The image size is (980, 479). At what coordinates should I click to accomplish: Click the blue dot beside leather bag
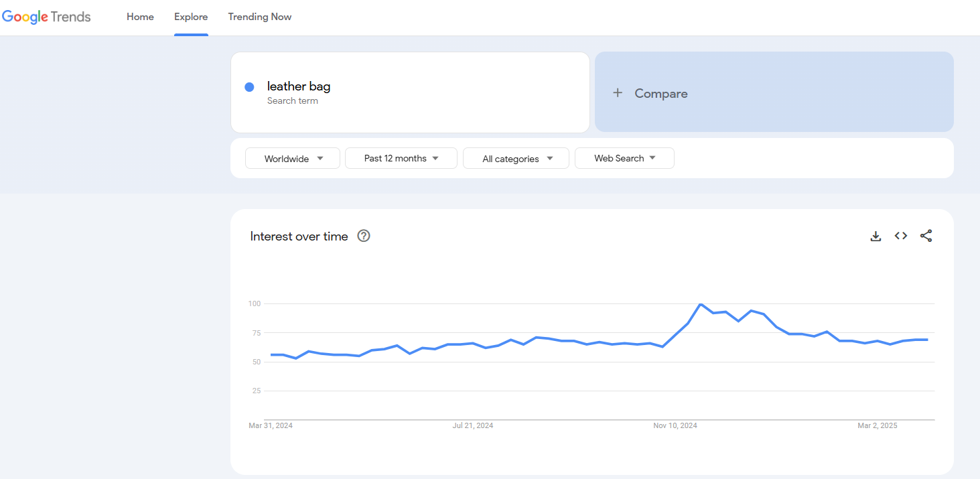click(x=249, y=87)
